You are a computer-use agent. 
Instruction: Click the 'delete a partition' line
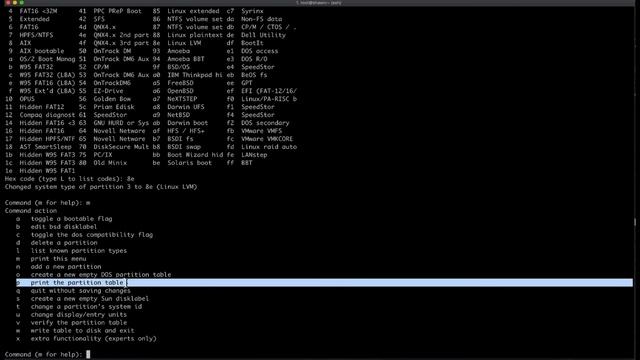click(56, 242)
